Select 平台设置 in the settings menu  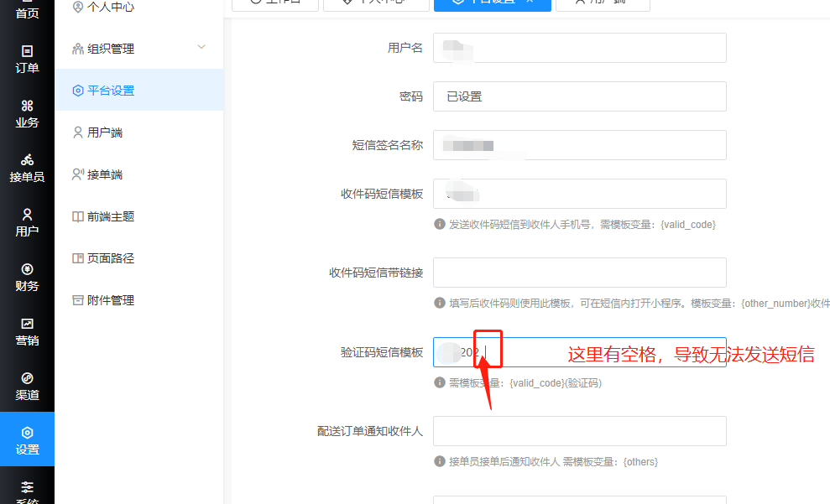click(x=139, y=91)
